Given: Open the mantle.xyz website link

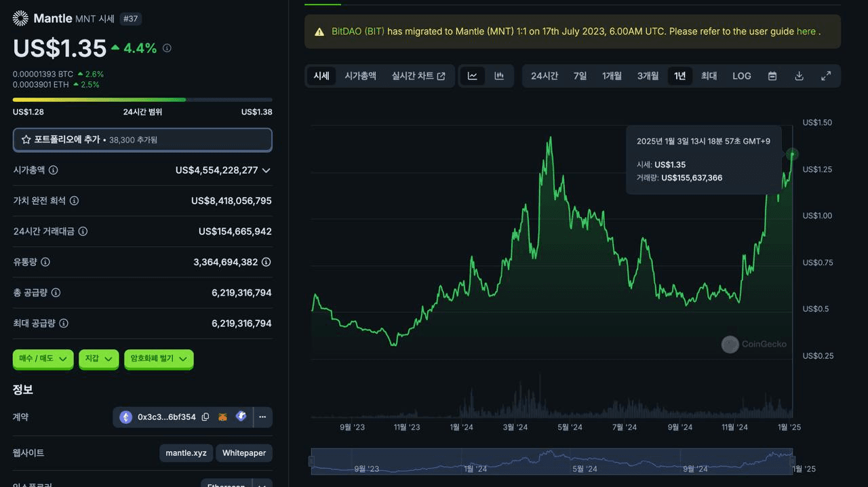Looking at the screenshot, I should click(186, 453).
